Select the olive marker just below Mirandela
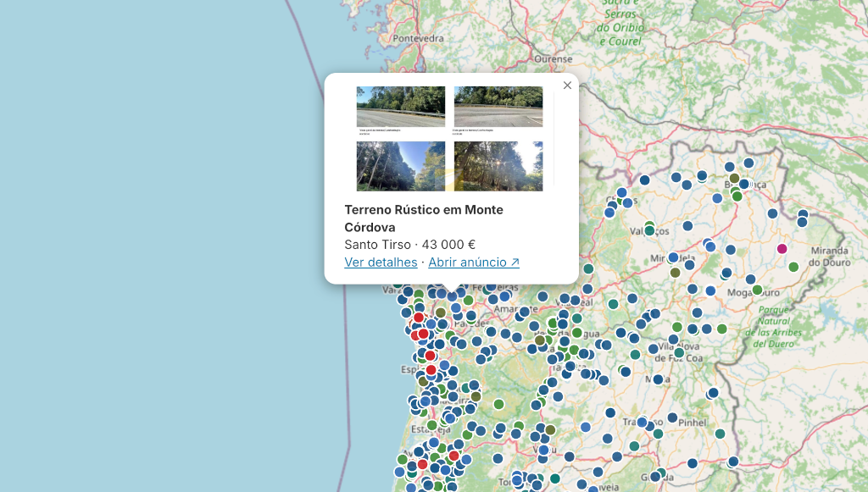868x492 pixels. pos(675,273)
